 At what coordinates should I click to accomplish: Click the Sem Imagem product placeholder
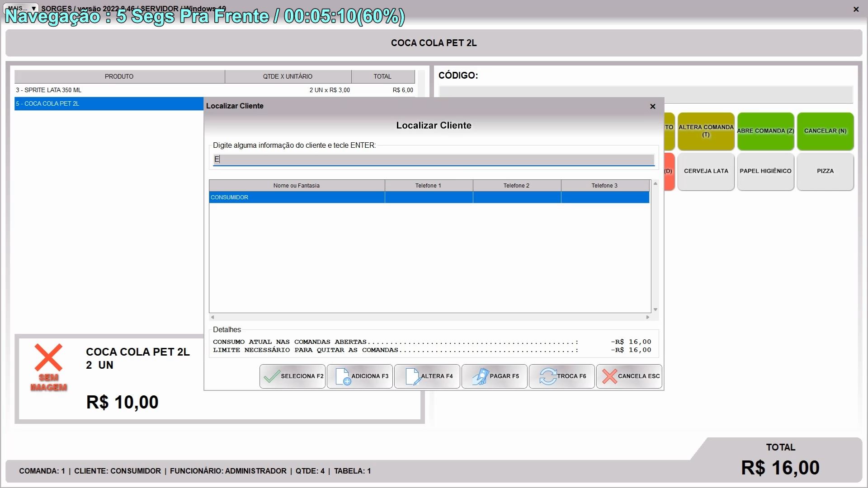(x=48, y=368)
